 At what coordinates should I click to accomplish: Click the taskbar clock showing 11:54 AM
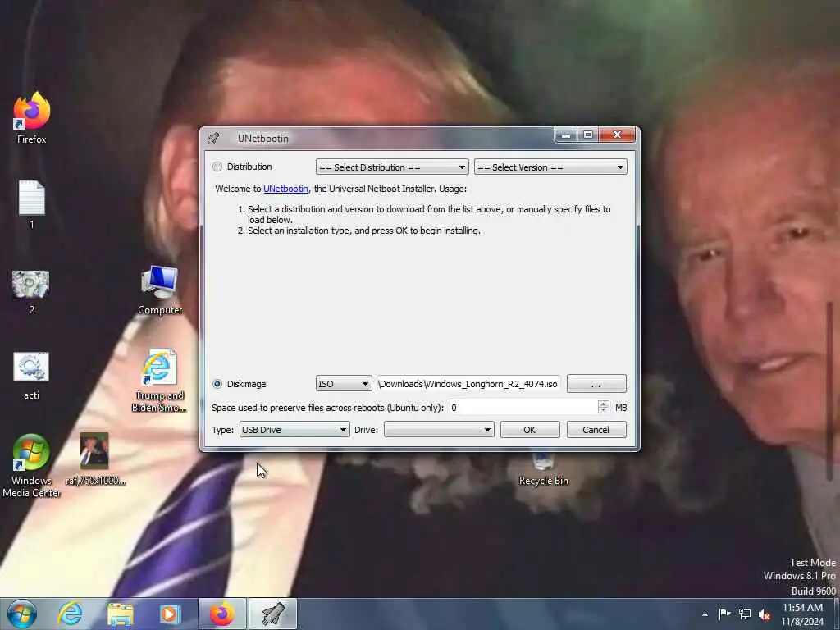[802, 614]
